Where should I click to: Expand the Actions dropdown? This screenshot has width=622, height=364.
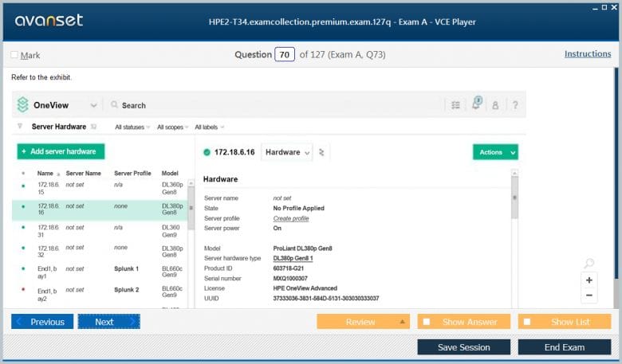click(x=494, y=152)
